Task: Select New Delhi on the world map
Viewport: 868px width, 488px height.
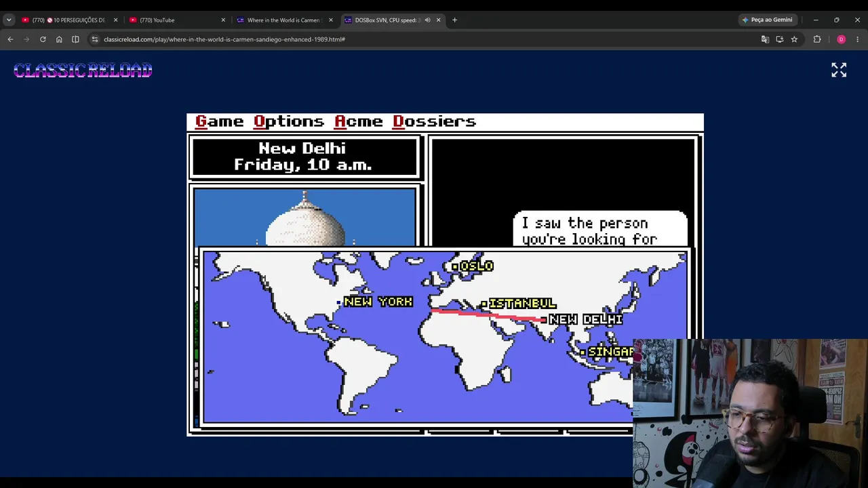Action: (583, 319)
